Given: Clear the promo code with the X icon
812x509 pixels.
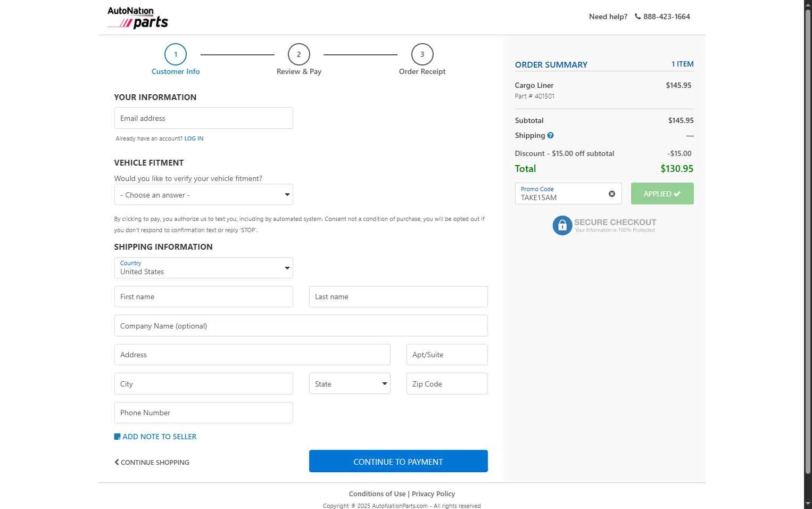Looking at the screenshot, I should [612, 194].
